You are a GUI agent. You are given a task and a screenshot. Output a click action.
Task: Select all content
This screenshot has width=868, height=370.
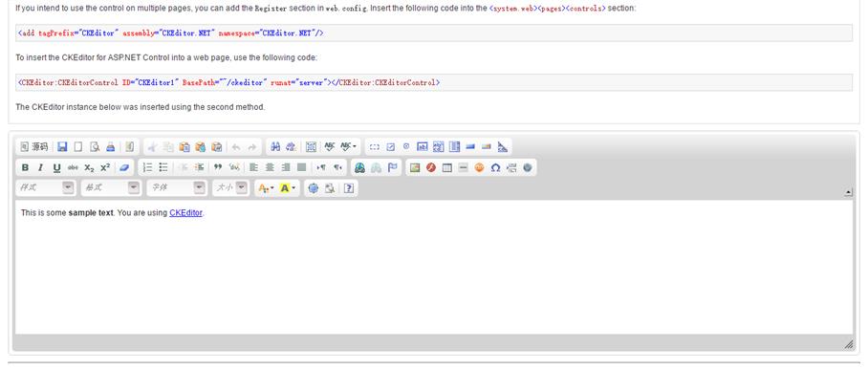[x=311, y=147]
